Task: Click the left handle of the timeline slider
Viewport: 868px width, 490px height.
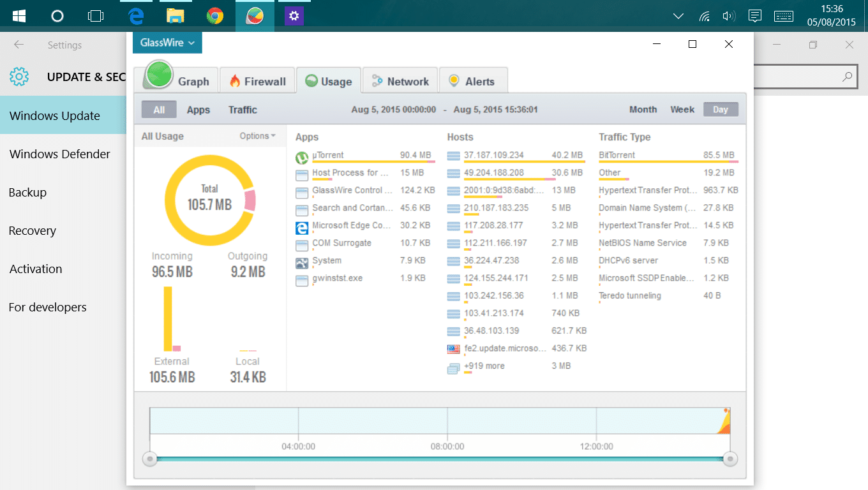Action: (149, 459)
